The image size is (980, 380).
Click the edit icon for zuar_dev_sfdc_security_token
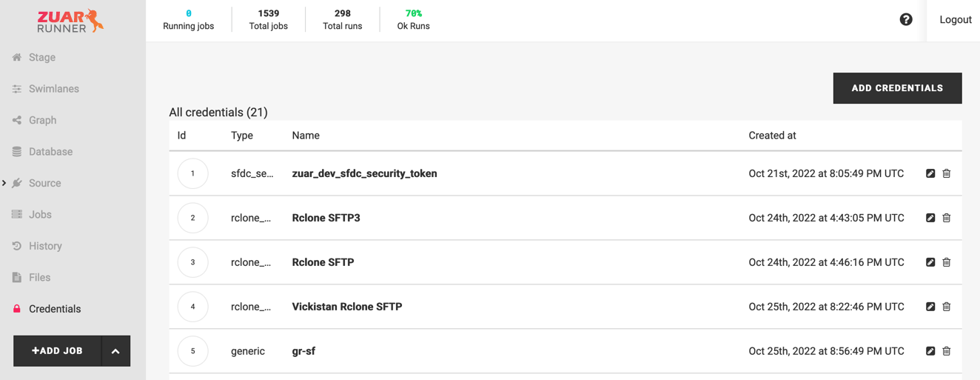pos(930,173)
